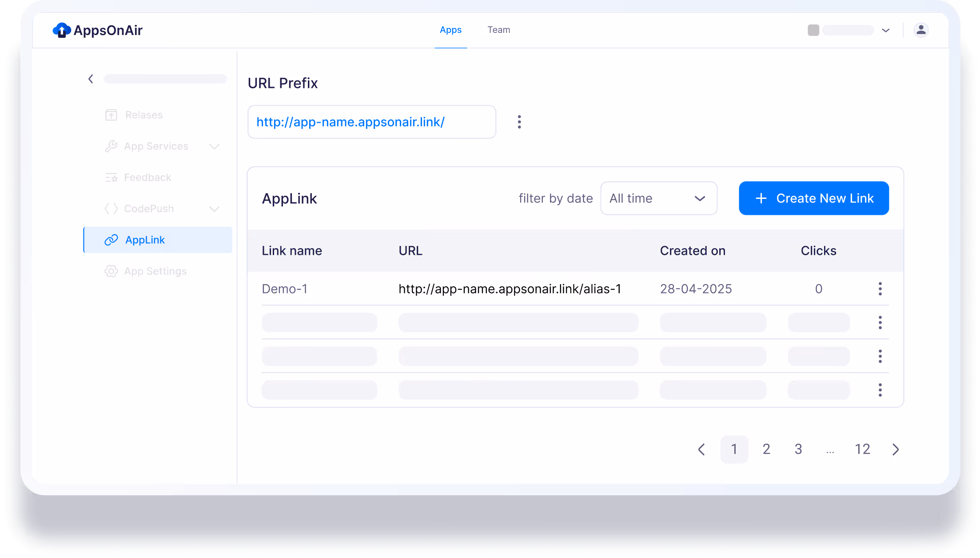Select the Demo-1 link name
This screenshot has height=558, width=980.
(285, 289)
